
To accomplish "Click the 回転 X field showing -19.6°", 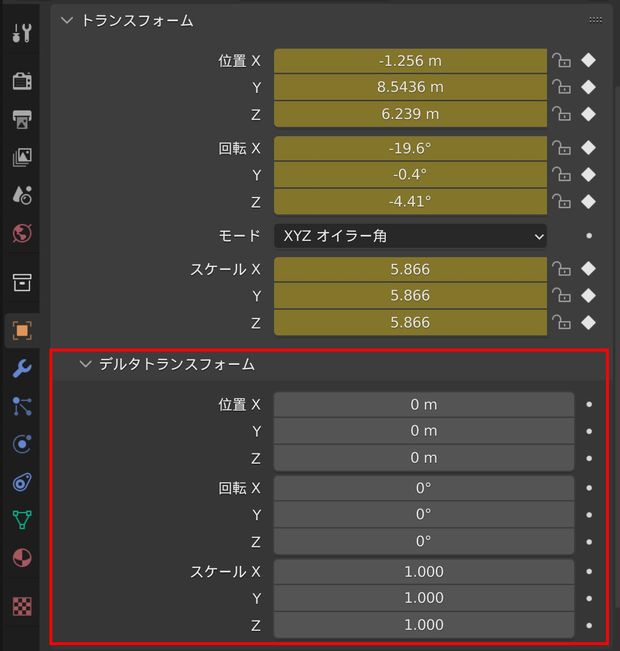I will coord(410,148).
